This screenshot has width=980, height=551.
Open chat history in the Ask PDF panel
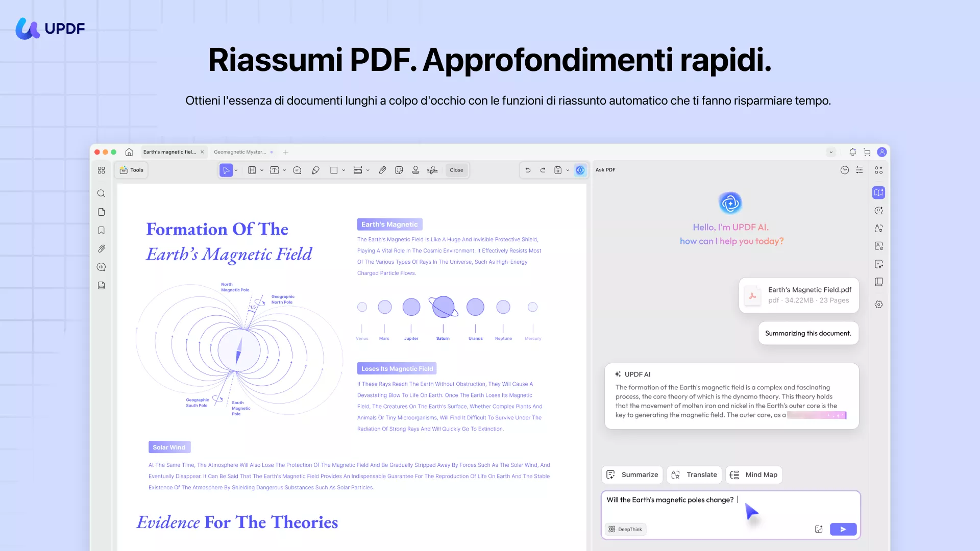click(845, 170)
